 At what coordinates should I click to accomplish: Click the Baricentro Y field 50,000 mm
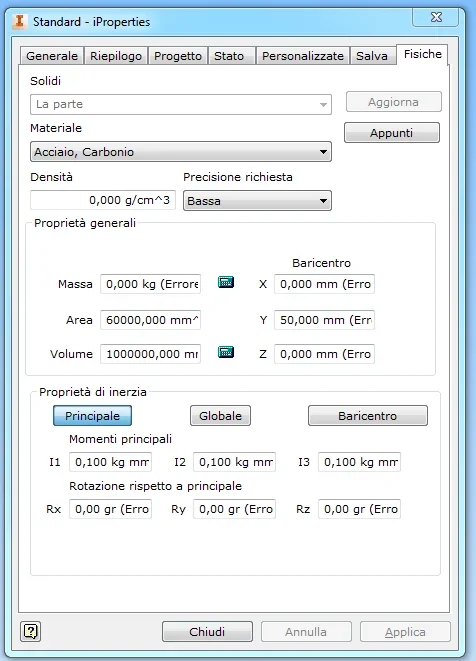click(324, 320)
